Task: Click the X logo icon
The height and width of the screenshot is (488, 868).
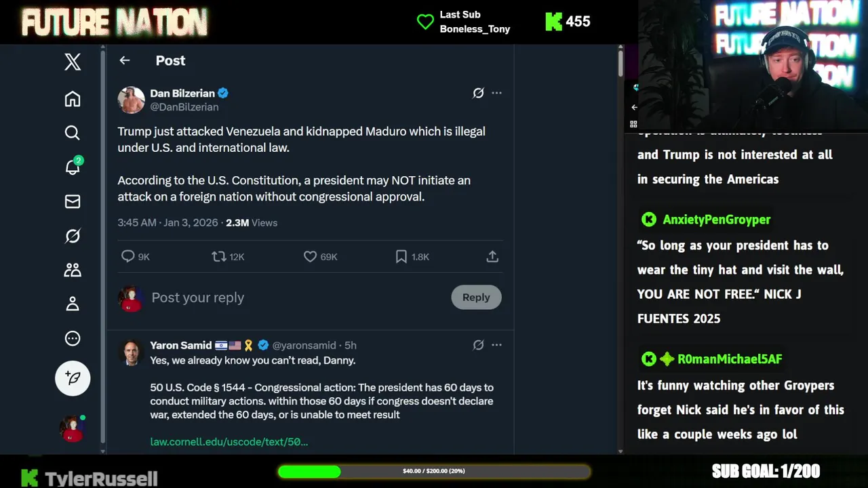Action: click(x=73, y=62)
